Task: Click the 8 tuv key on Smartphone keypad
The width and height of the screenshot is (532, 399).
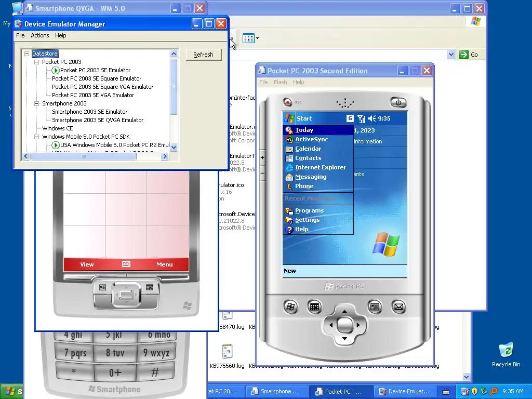Action: pos(115,353)
